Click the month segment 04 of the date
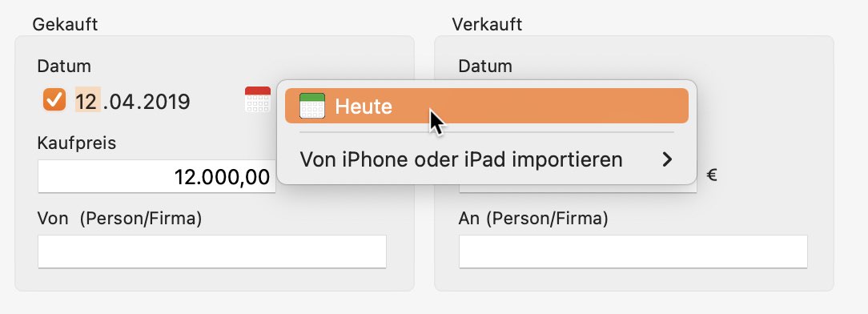 coord(121,102)
